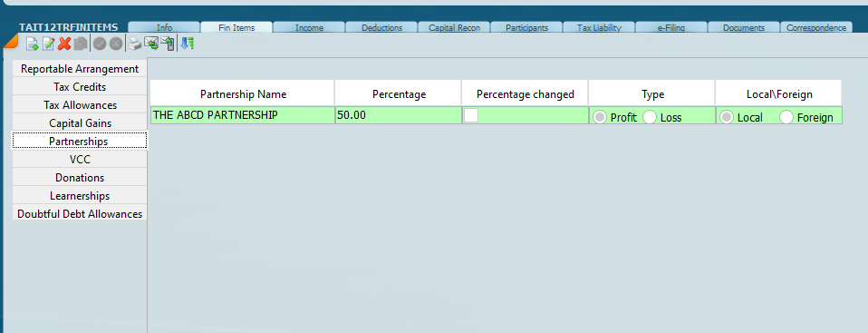Select the Loss radio button

coord(650,117)
